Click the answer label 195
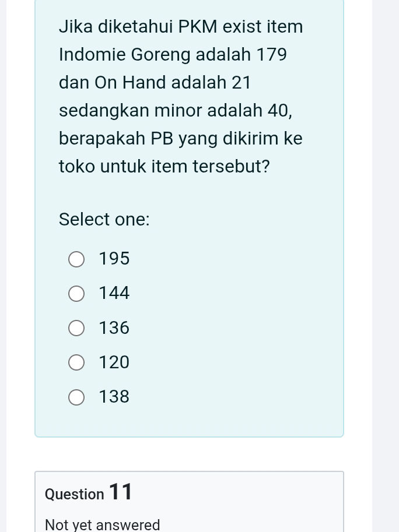 point(114,259)
